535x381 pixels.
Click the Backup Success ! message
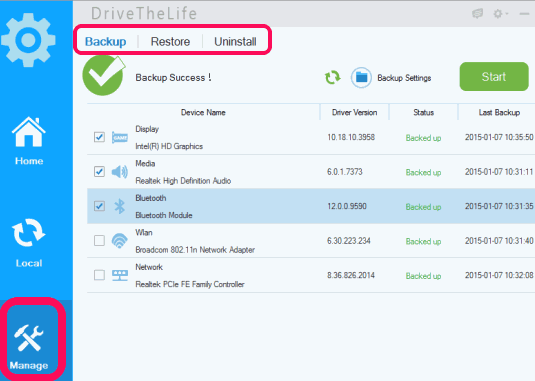(x=173, y=77)
